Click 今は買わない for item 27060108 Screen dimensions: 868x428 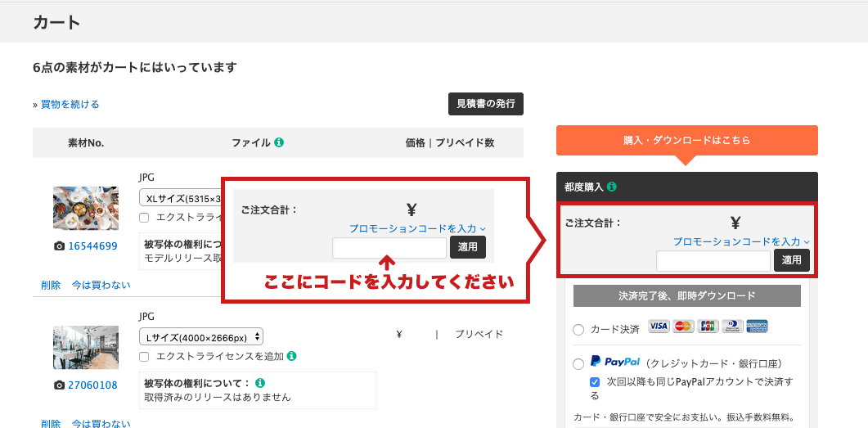click(x=101, y=424)
